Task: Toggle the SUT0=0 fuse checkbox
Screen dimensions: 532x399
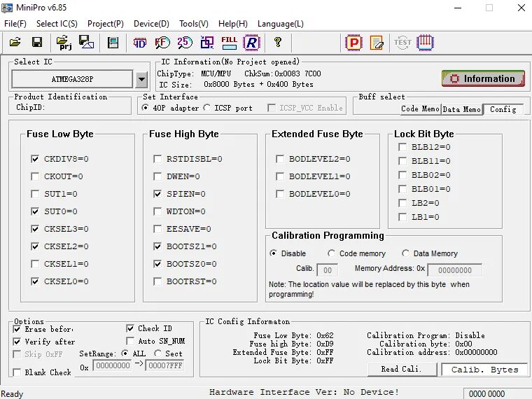Action: [35, 211]
